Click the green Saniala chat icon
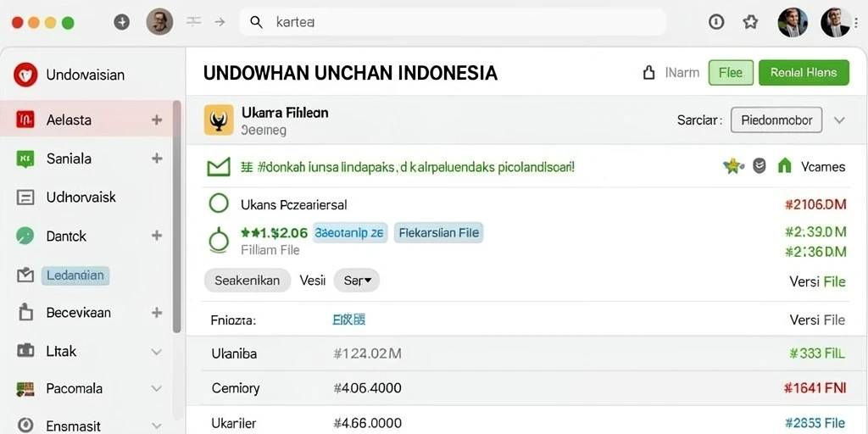The height and width of the screenshot is (434, 868). pyautogui.click(x=25, y=159)
